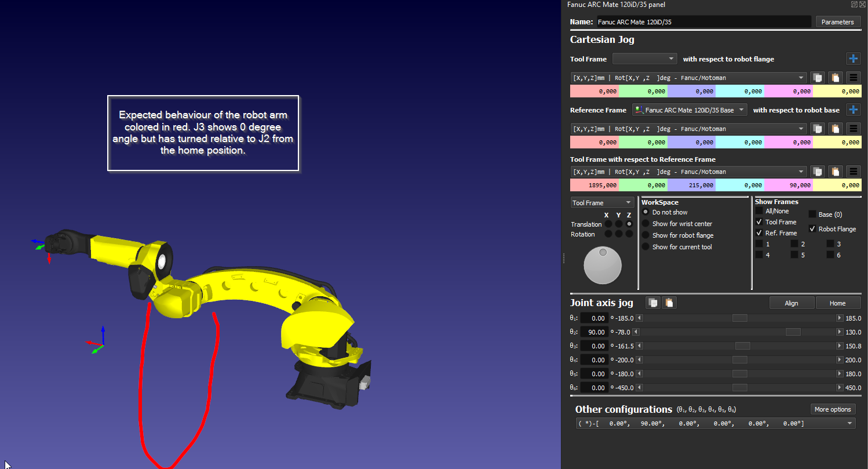Image resolution: width=868 pixels, height=469 pixels.
Task: Paste joint values in Joint axis jog
Action: (x=669, y=303)
